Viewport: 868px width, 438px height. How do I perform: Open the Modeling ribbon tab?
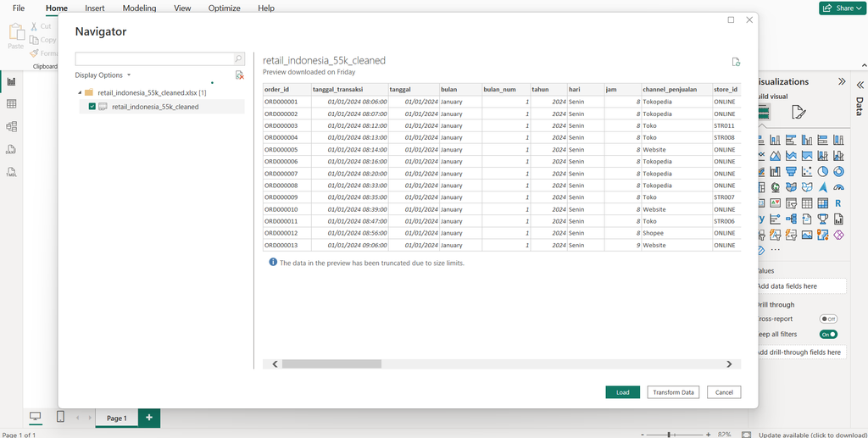click(x=140, y=8)
